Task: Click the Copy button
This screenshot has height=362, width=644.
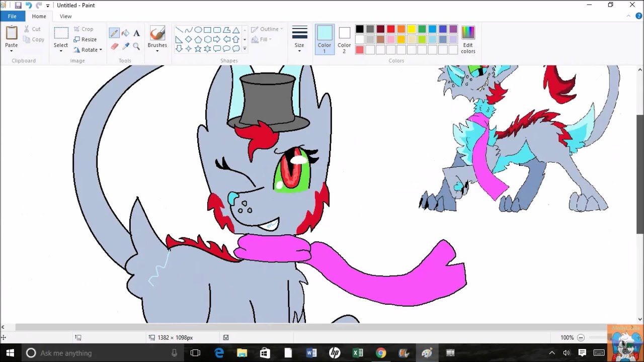Action: pyautogui.click(x=34, y=39)
